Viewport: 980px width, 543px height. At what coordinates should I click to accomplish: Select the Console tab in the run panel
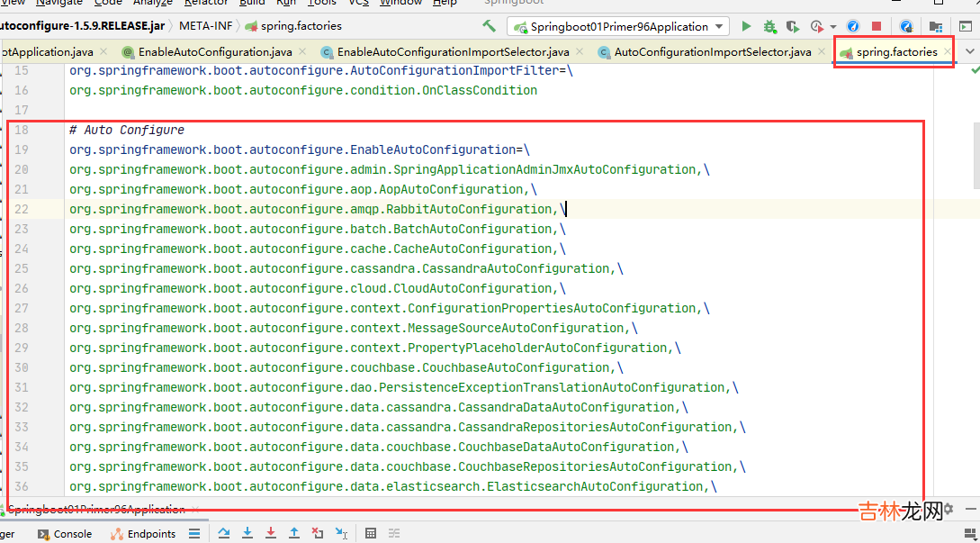72,533
